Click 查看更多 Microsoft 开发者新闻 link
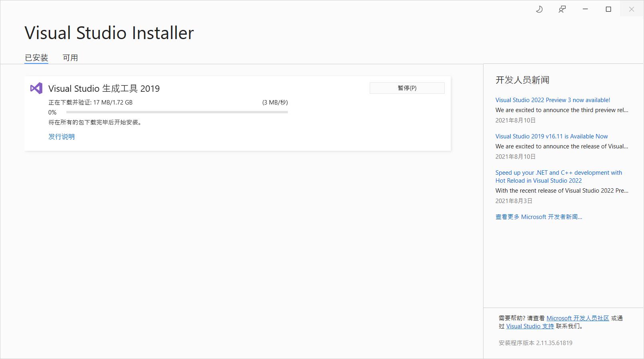Screen dimensions: 644x359 pos(539,217)
